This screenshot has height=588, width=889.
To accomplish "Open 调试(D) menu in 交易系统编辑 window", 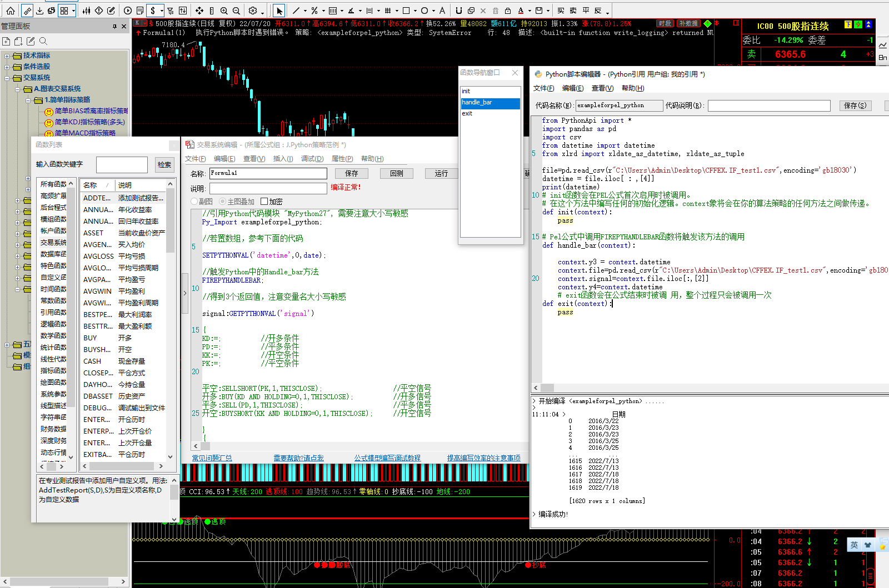I will pyautogui.click(x=312, y=159).
